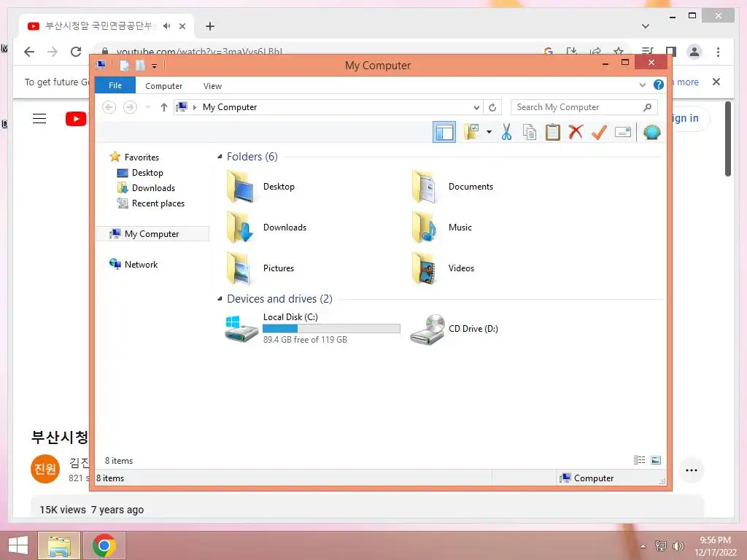Click the My Computer address breadcrumb
Viewport: 747px width, 560px height.
tap(230, 107)
